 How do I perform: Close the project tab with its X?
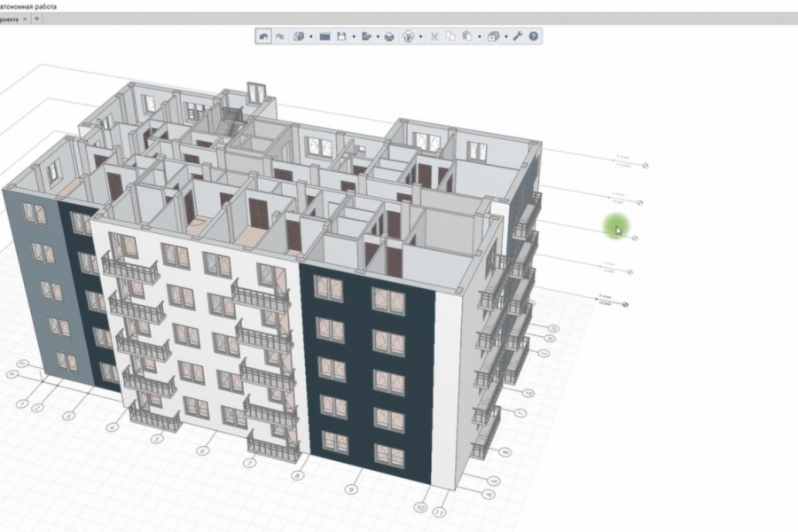[25, 20]
